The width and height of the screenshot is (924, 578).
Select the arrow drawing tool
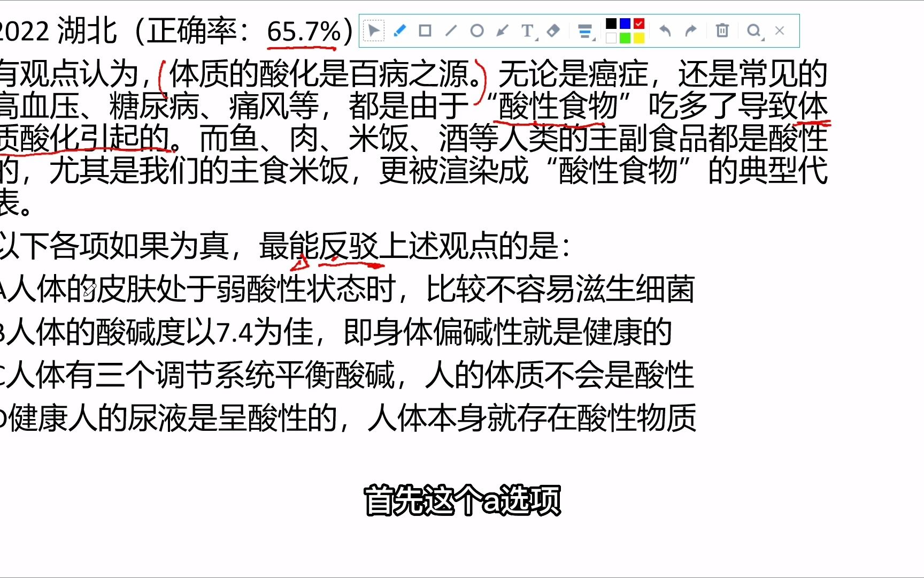point(502,31)
